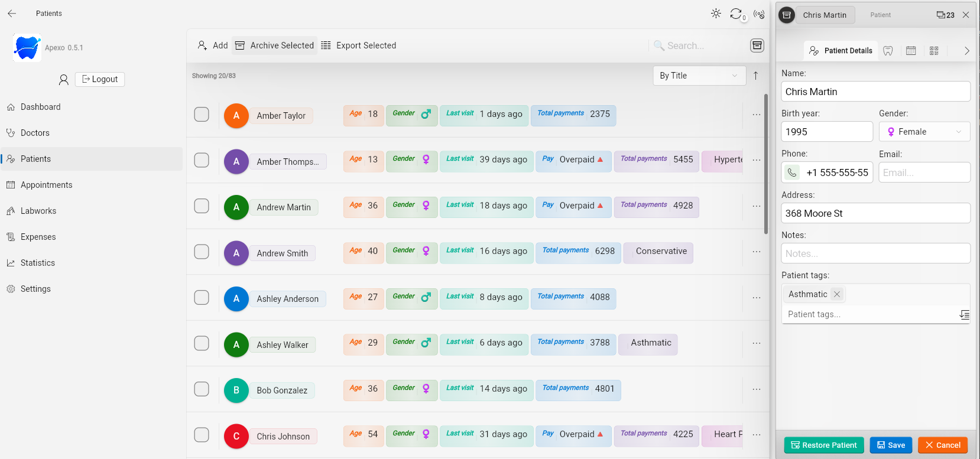Select Ashley Walker's checkbox
This screenshot has width=980, height=459.
[202, 343]
